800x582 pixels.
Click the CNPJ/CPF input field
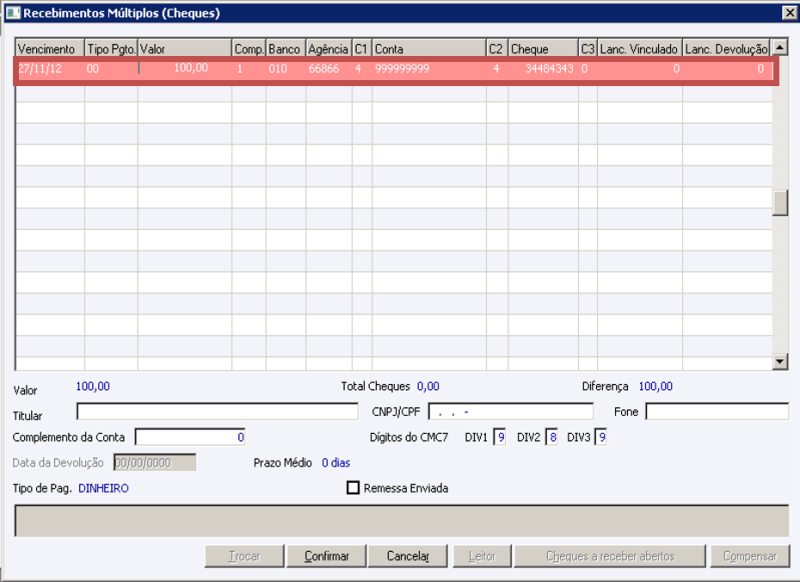pyautogui.click(x=510, y=410)
